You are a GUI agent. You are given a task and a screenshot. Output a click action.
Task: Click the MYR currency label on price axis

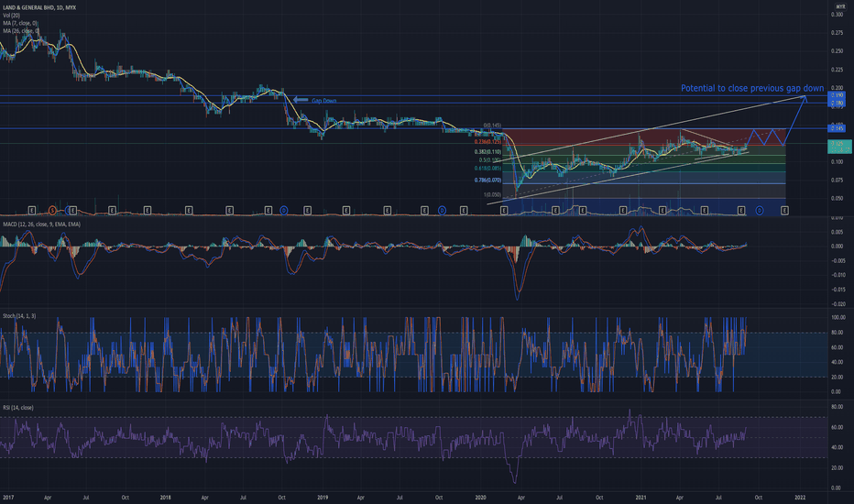[x=840, y=6]
